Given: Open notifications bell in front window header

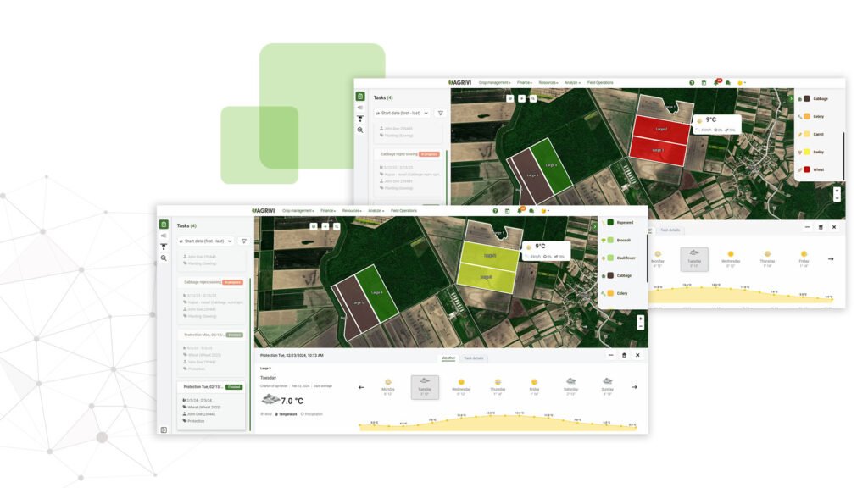Looking at the screenshot, I should 520,211.
